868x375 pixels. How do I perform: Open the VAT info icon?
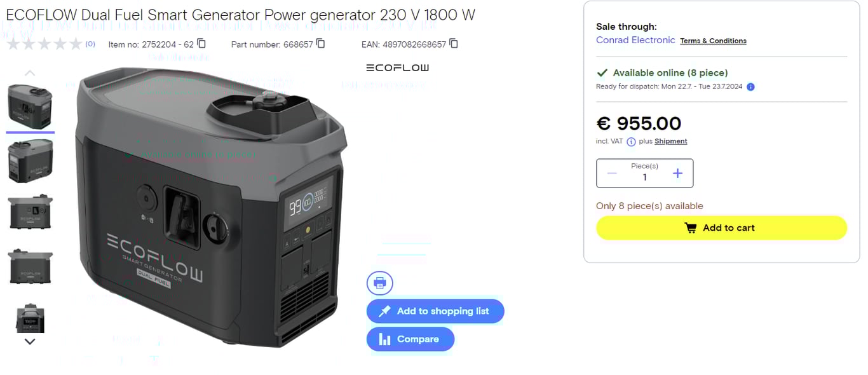(631, 142)
